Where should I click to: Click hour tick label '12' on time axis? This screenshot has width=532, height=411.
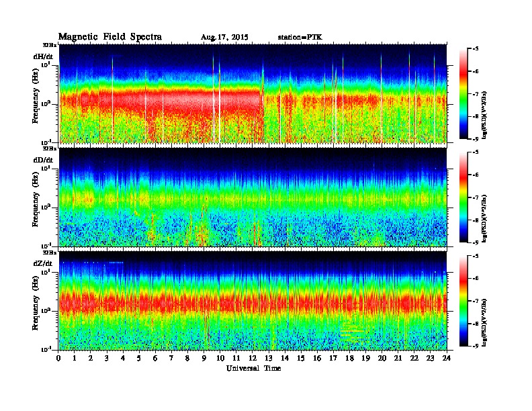tap(253, 359)
